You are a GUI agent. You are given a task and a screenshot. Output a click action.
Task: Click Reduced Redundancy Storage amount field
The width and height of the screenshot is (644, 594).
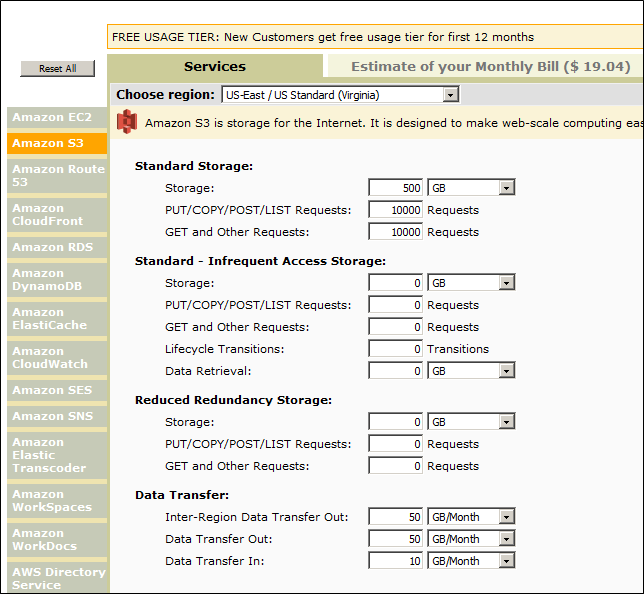click(x=396, y=422)
